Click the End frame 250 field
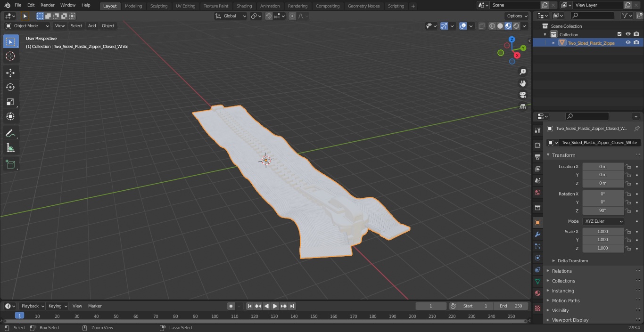Screen dimensions: 644x332 click(x=511, y=306)
